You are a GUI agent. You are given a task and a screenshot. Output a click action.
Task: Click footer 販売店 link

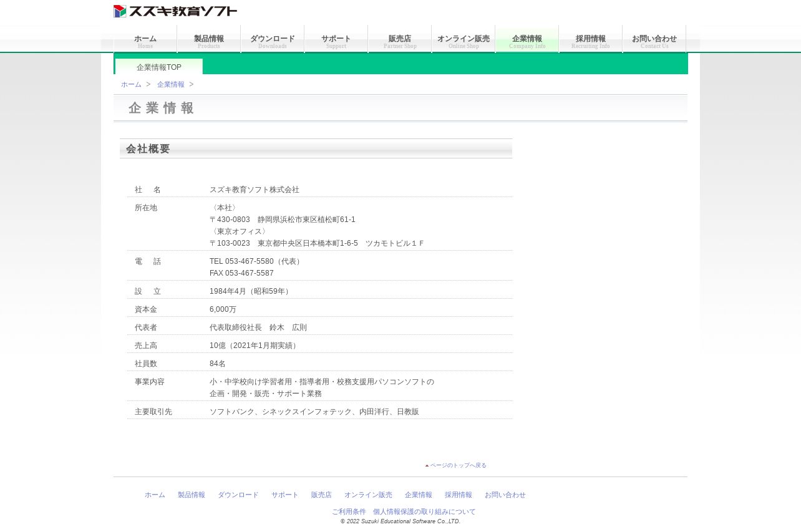pos(321,495)
